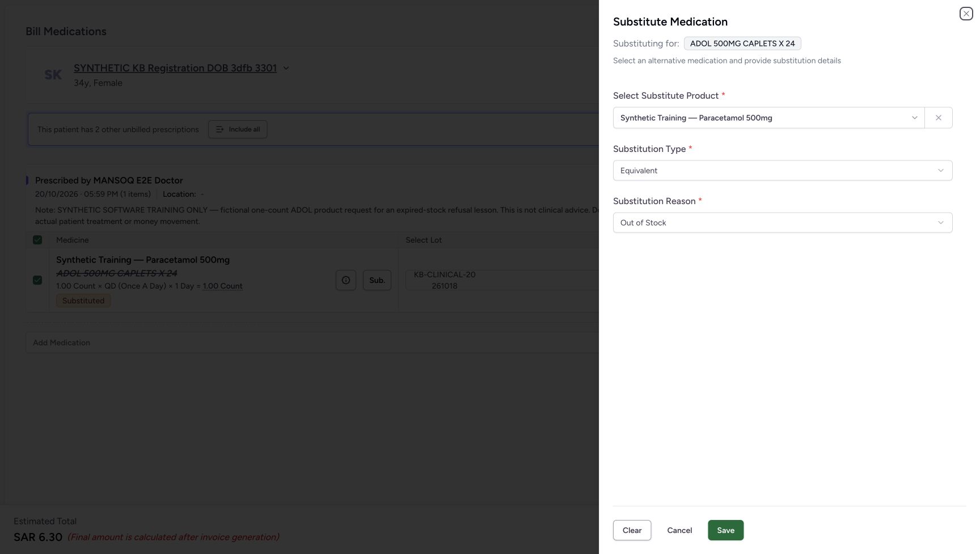The image size is (980, 554).
Task: Save the medication substitution
Action: pos(725,530)
